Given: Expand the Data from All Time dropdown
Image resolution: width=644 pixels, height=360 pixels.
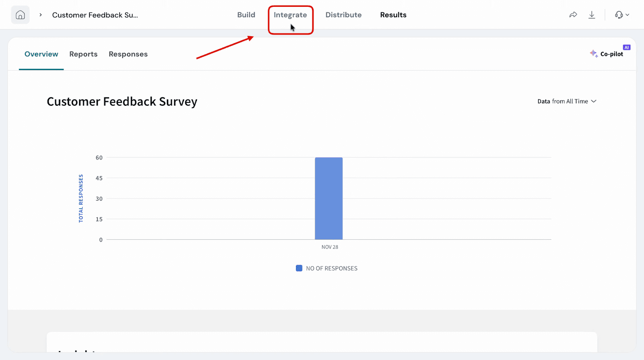Looking at the screenshot, I should tap(567, 101).
